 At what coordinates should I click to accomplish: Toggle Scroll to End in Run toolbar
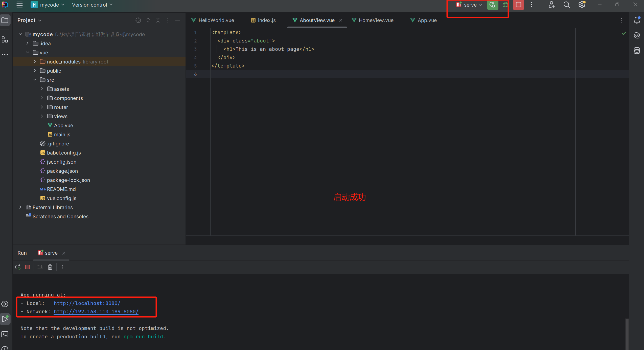[x=40, y=267]
